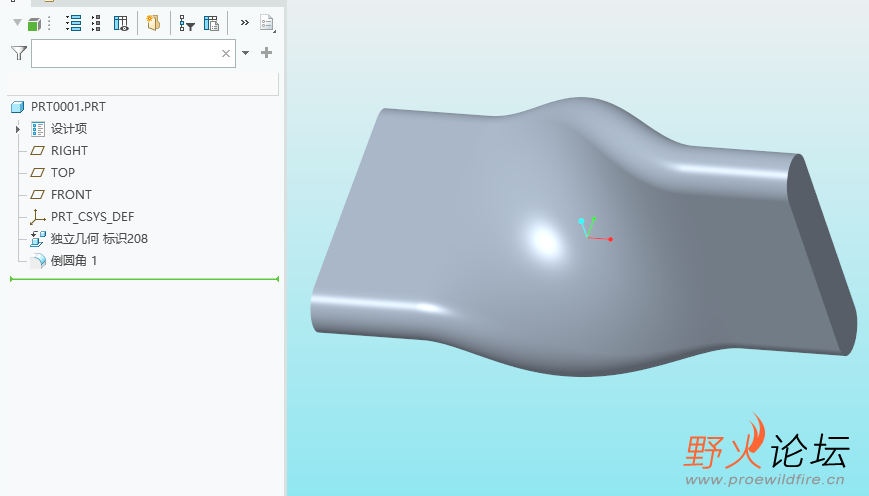Click the tree list expand-all icon

click(73, 23)
